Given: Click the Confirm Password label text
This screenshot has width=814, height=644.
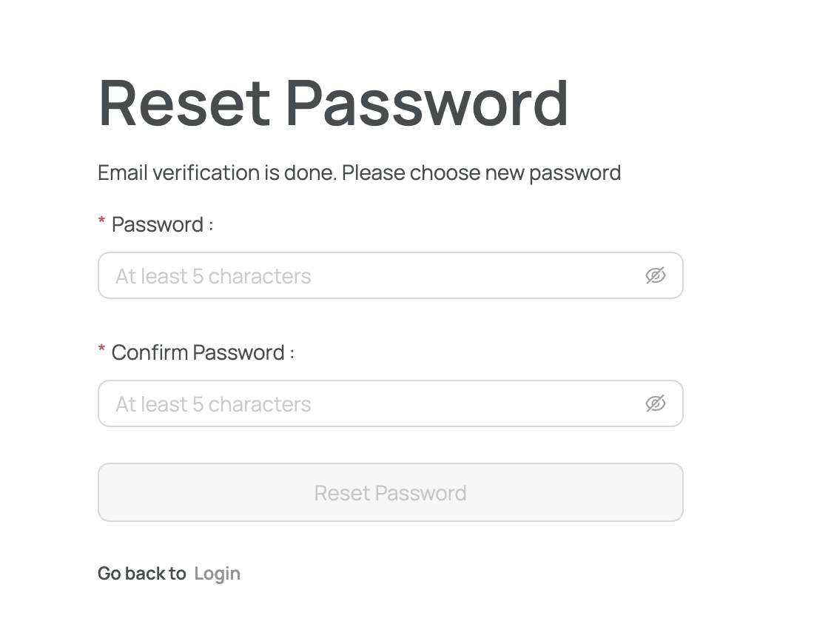Looking at the screenshot, I should point(196,352).
